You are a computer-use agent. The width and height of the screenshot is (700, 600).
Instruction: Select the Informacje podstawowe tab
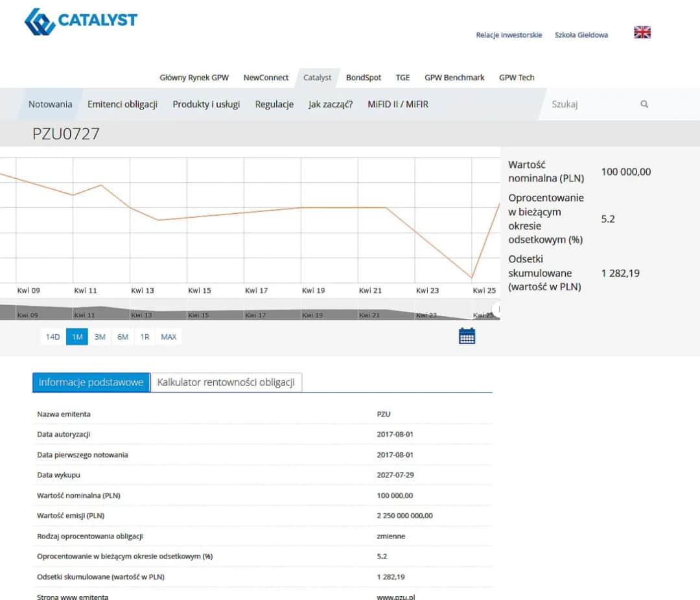[x=90, y=382]
